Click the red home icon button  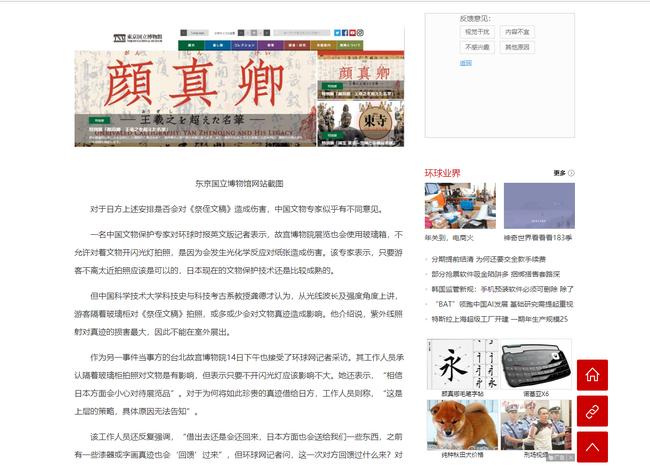pos(592,375)
